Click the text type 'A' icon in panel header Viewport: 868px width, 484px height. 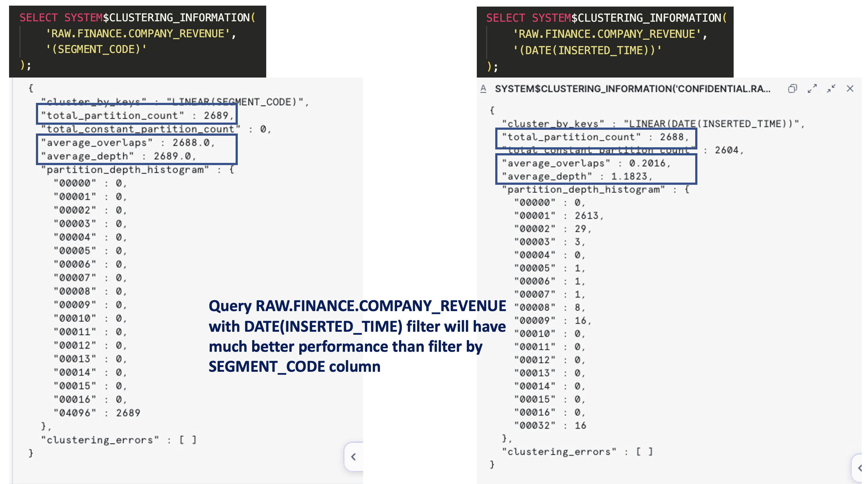pos(483,89)
